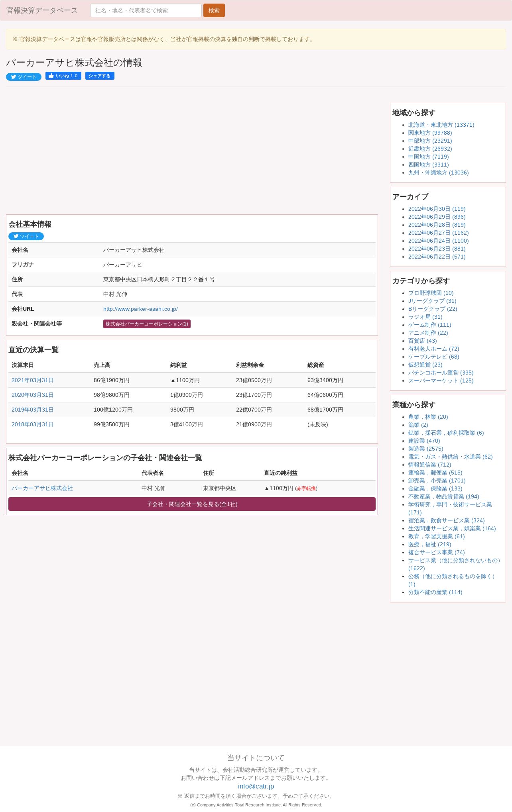512x812 pixels.
Task: Browse 建設業 (470) industry
Action: tap(424, 441)
